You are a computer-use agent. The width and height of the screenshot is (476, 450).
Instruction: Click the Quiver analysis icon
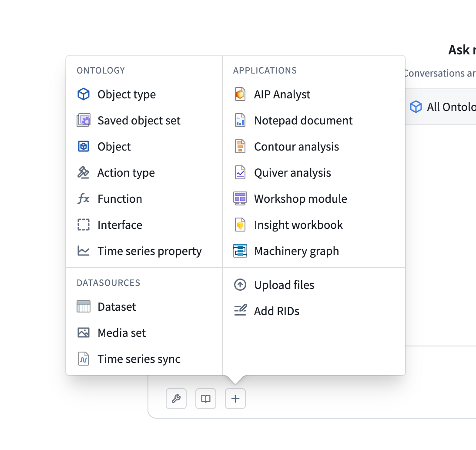click(240, 172)
